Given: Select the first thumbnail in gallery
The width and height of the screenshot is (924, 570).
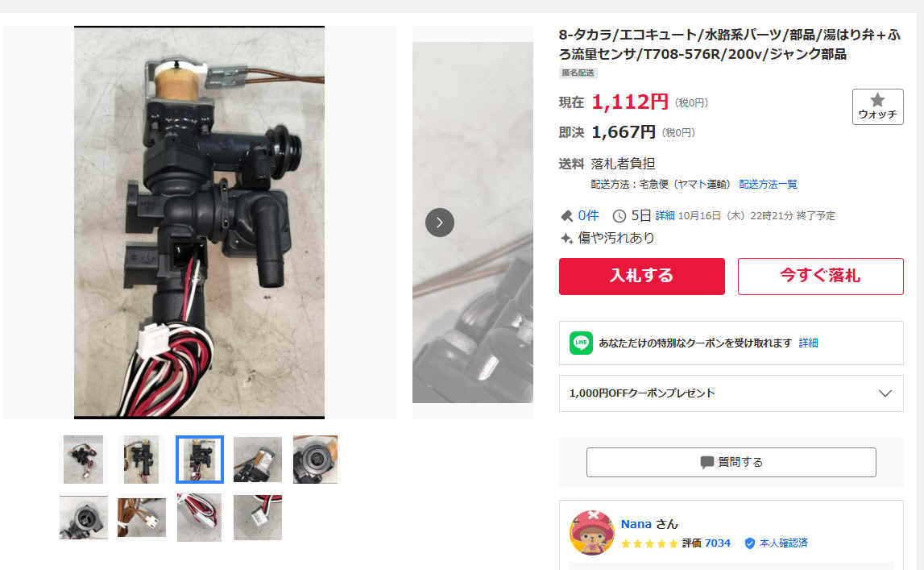Looking at the screenshot, I should 83,460.
